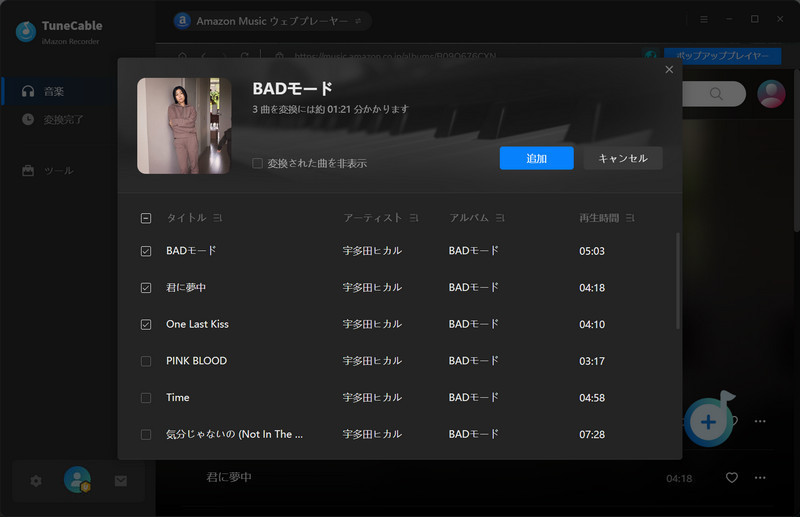
Task: Check the PINK BLOOD checkbox
Action: 146,361
